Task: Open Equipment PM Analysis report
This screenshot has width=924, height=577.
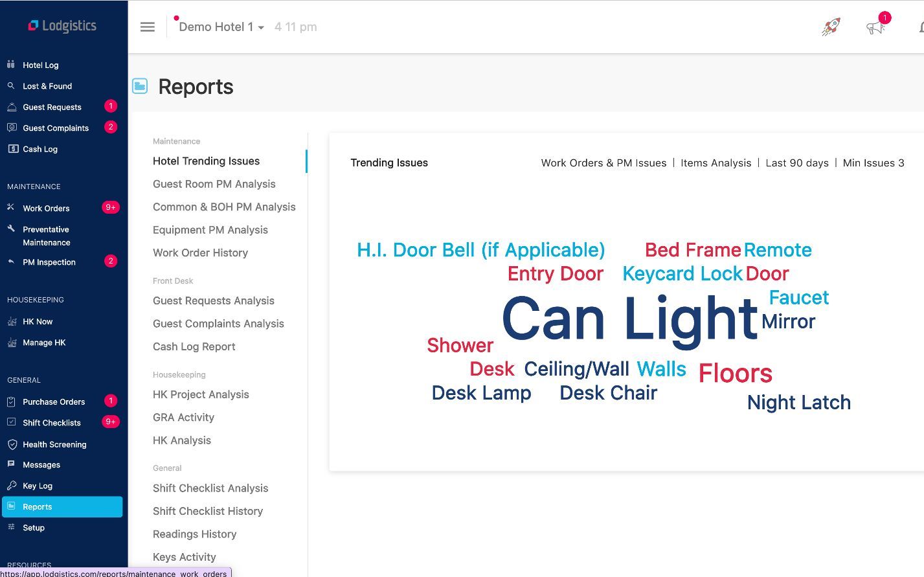Action: click(x=210, y=230)
